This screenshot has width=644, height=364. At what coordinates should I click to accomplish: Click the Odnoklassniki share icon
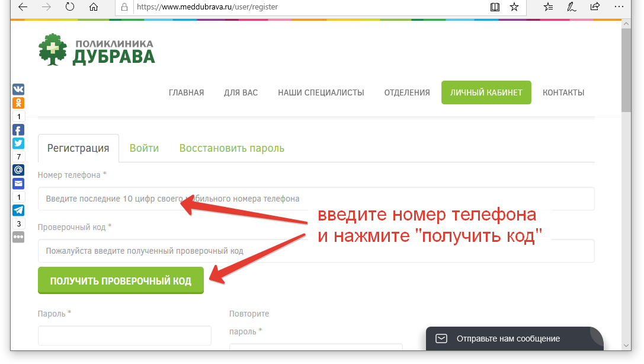[x=18, y=103]
